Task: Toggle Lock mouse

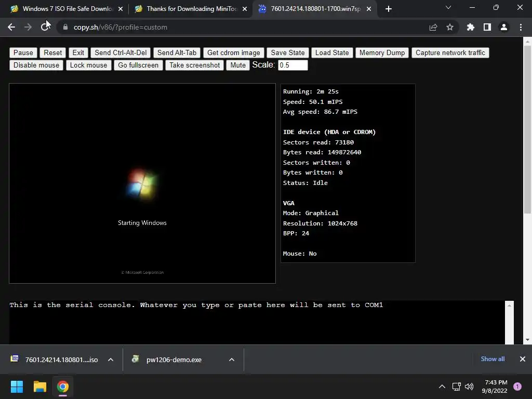Action: 88,65
